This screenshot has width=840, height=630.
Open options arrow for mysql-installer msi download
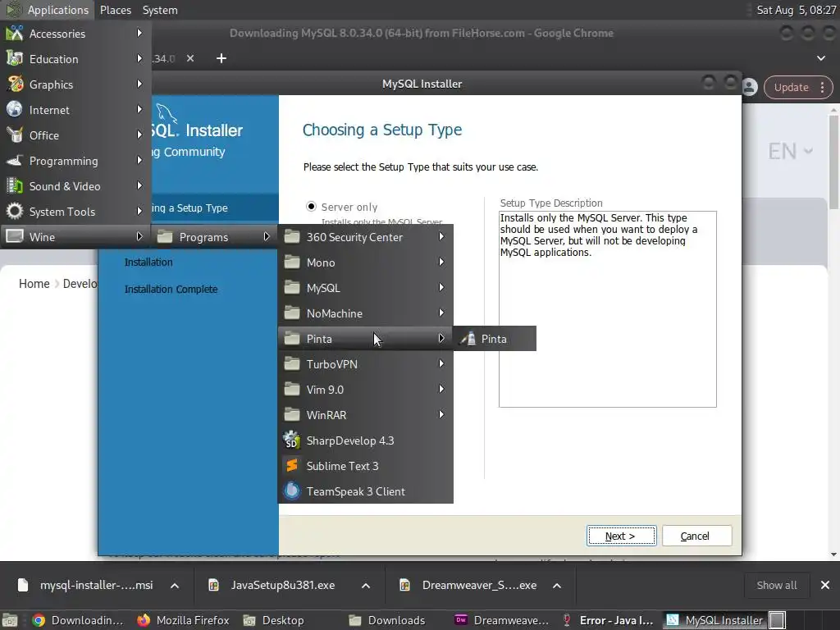coord(175,586)
